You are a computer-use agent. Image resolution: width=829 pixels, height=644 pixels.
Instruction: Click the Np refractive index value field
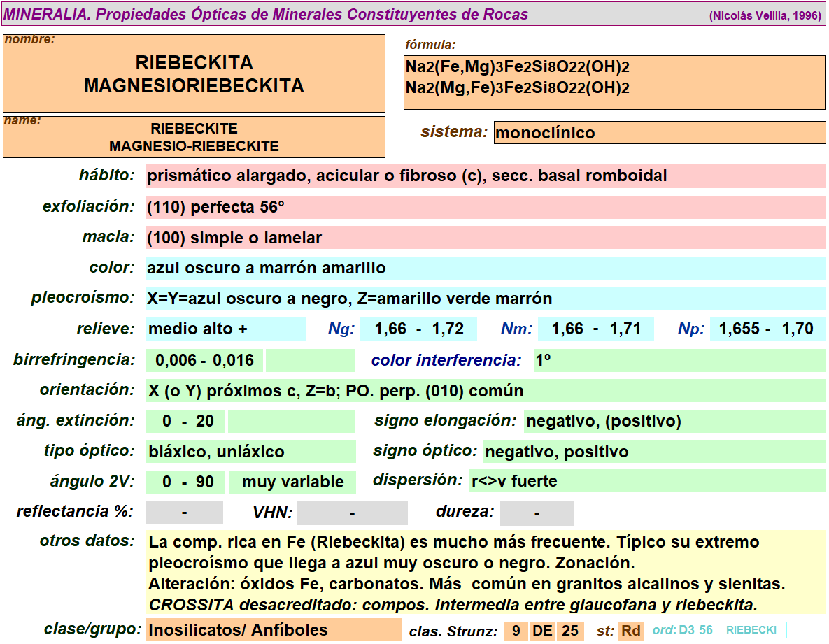click(x=767, y=329)
